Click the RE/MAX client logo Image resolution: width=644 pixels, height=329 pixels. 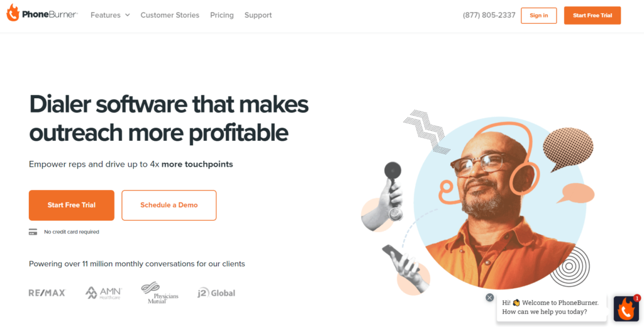click(47, 293)
